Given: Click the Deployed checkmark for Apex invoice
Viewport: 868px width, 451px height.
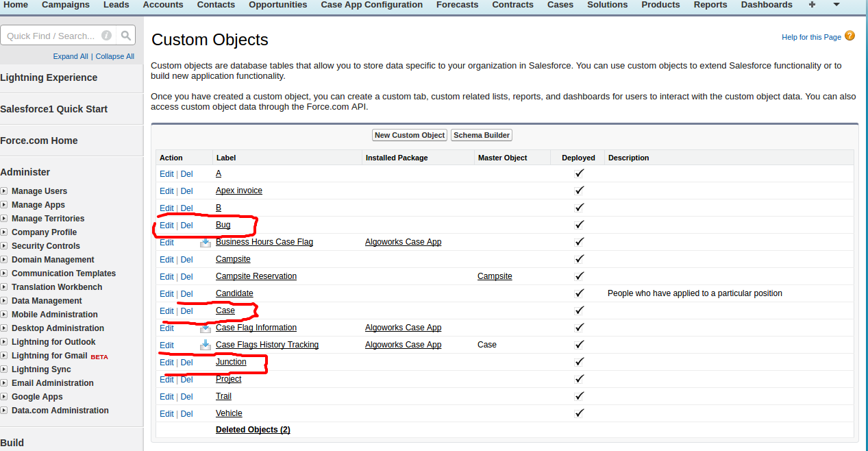Looking at the screenshot, I should click(579, 190).
